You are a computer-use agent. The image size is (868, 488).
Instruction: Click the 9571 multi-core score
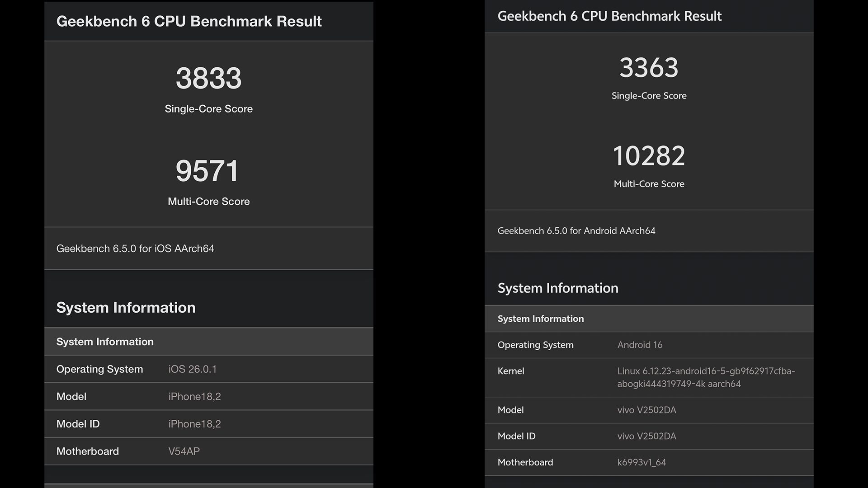pos(208,171)
